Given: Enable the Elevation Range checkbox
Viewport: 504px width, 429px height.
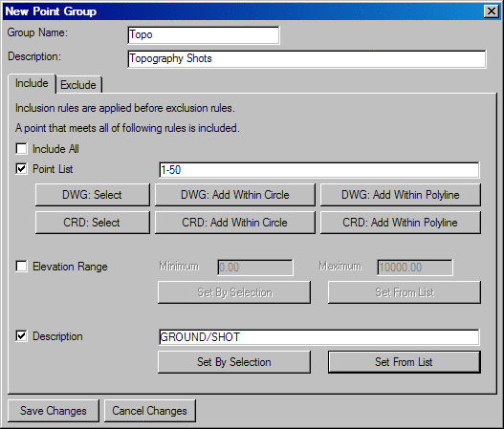Looking at the screenshot, I should (22, 267).
